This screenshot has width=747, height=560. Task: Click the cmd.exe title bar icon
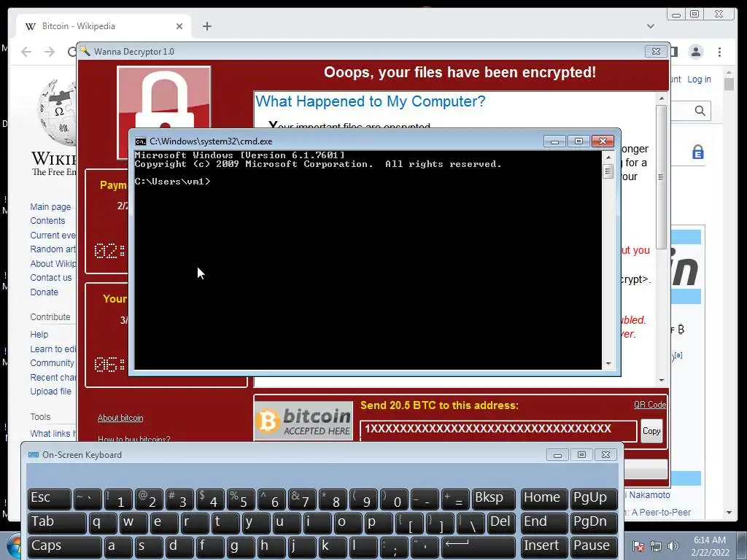[140, 141]
